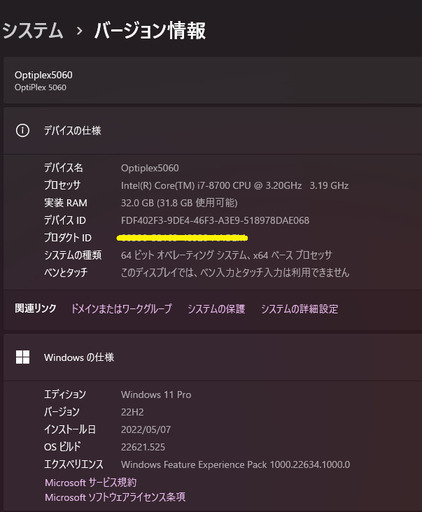Select the Windows Feature Experience Pack value
This screenshot has height=512, width=422.
[x=235, y=464]
